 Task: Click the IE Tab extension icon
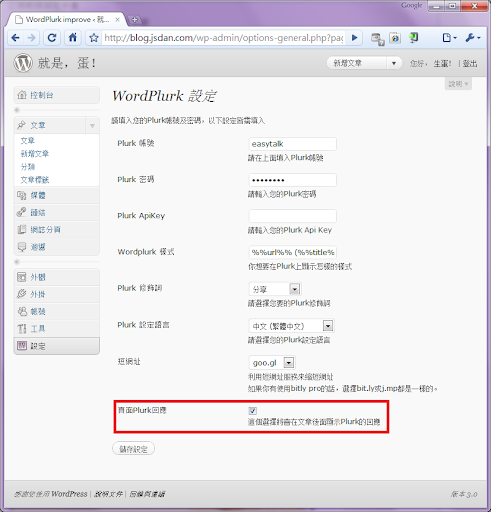click(x=395, y=38)
